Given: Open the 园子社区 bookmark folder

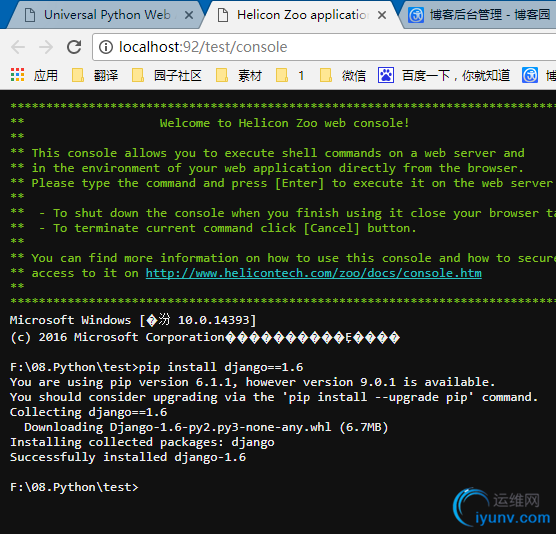Looking at the screenshot, I should (167, 75).
